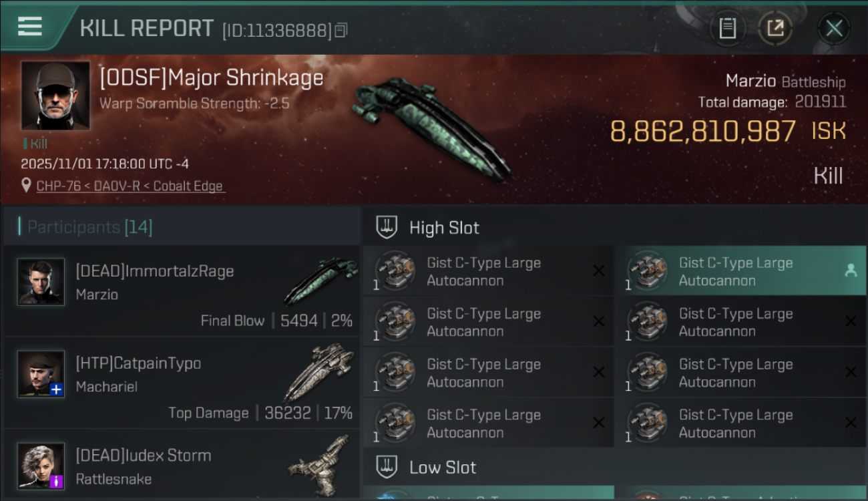Select participant [DEAD]Iudex Storm
The height and width of the screenshot is (501, 868).
182,466
